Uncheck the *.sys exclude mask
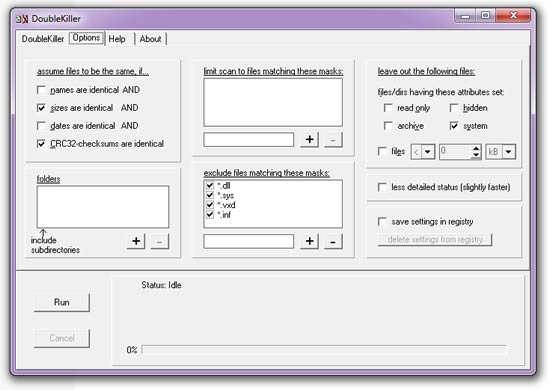The width and height of the screenshot is (550, 390). [x=210, y=195]
